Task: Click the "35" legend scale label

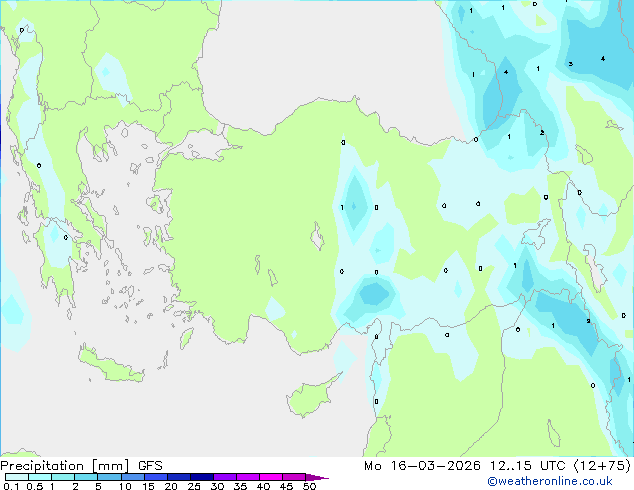Action: (x=240, y=486)
